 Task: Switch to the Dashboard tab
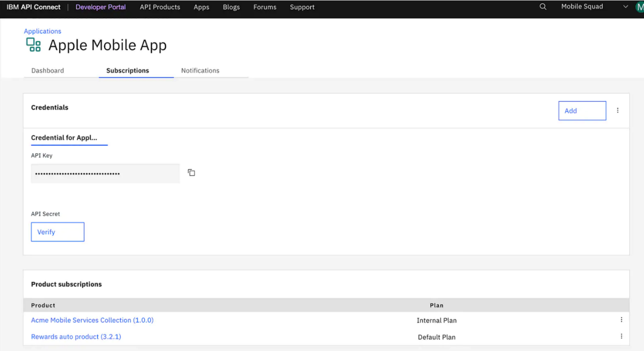coord(48,71)
